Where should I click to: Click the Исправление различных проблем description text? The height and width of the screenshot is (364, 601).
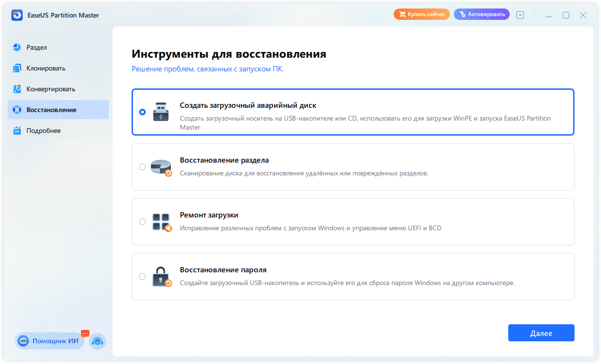tap(310, 228)
